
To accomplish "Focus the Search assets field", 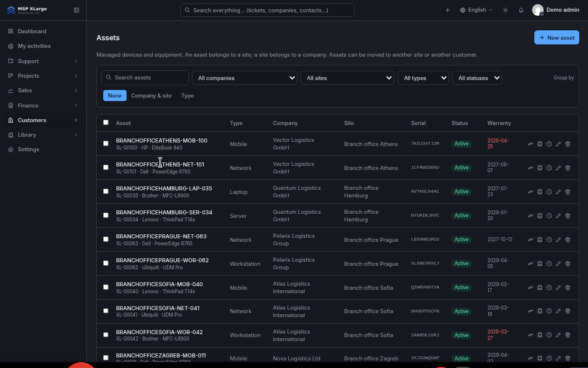I will pos(145,77).
